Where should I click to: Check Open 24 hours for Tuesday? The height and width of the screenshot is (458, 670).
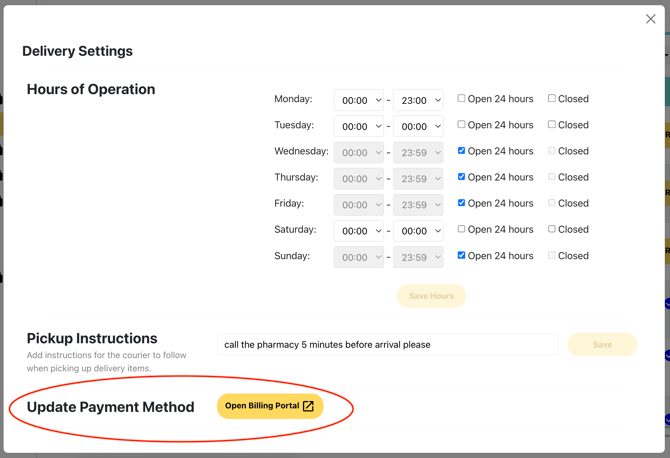click(461, 125)
